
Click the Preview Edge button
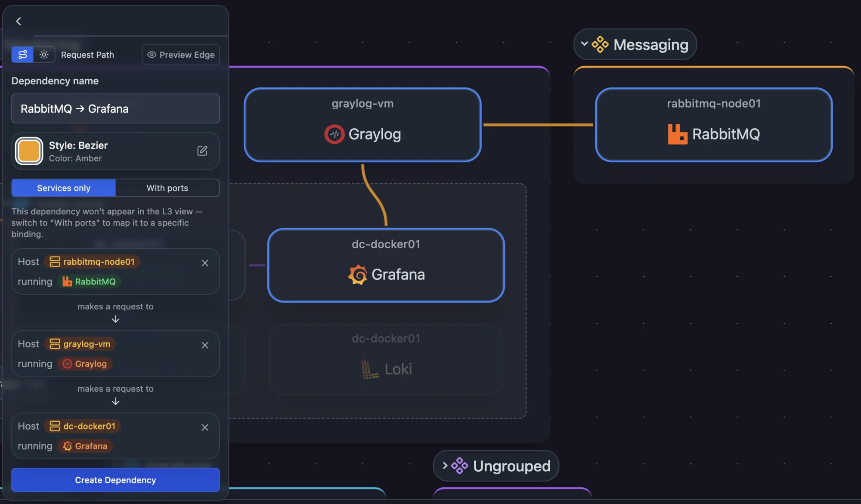click(x=181, y=55)
